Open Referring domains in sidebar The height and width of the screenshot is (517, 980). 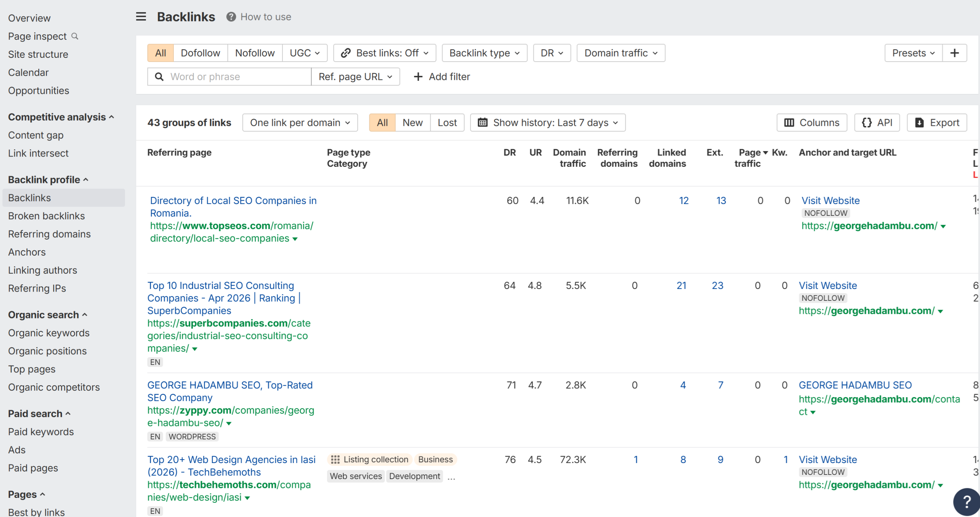49,234
